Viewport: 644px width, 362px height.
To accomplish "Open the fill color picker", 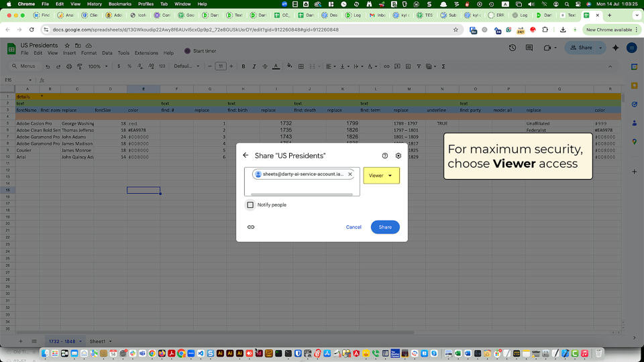I will tap(290, 66).
